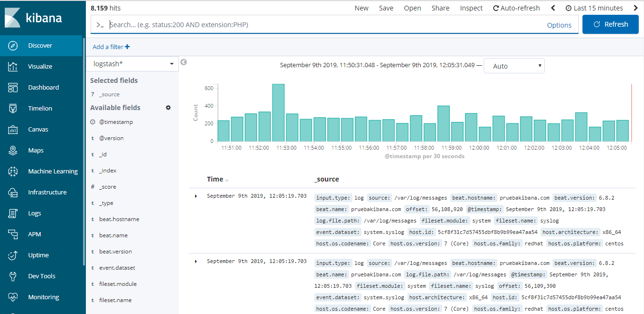This screenshot has width=644, height=314.
Task: Select the beat.name field
Action: (113, 235)
